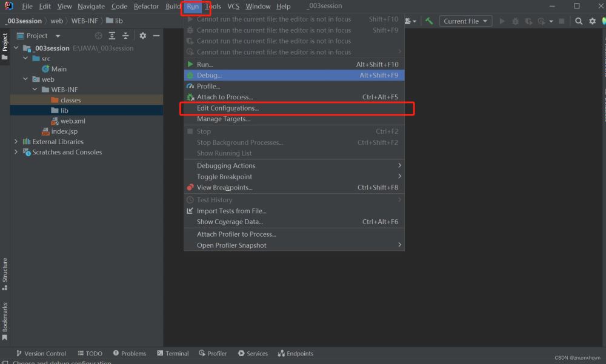Open IDE settings gear in top toolbar

[593, 21]
